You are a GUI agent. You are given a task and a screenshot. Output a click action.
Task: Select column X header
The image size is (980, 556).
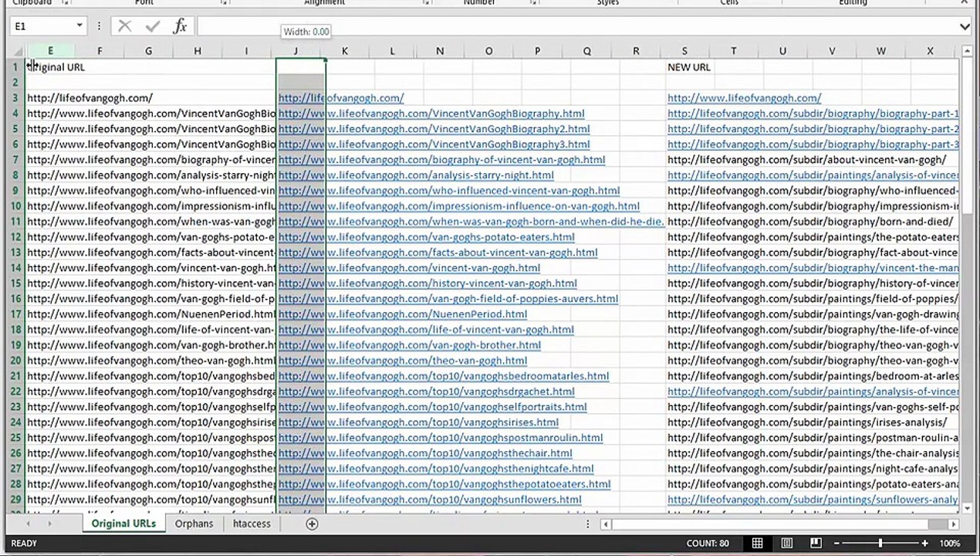(x=930, y=51)
